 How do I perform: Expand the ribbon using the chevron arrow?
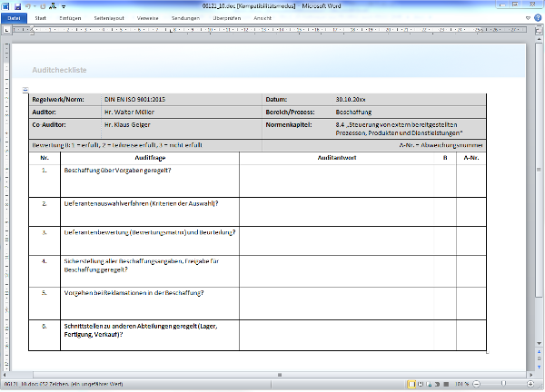coord(529,16)
